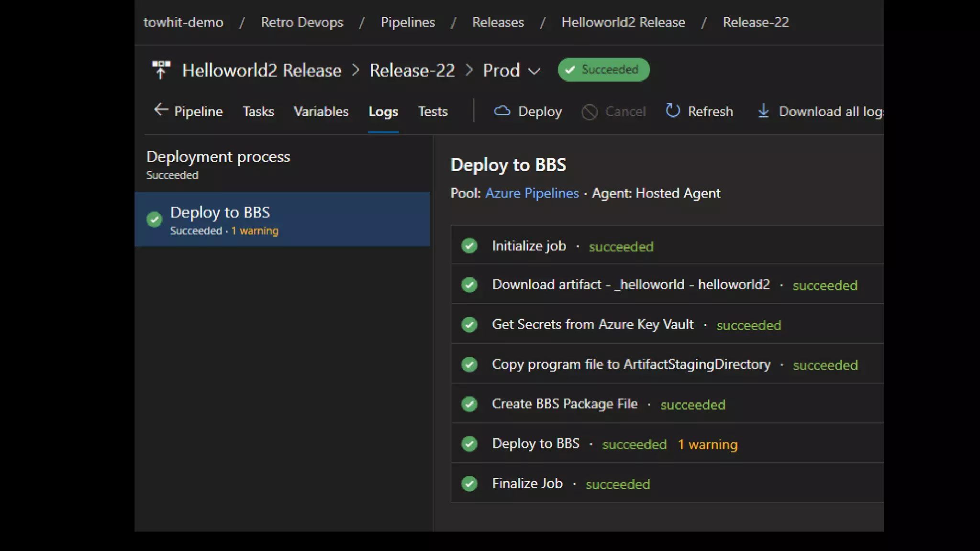Click the back arrow next to Pipeline
This screenshot has width=980, height=551.
click(x=161, y=110)
